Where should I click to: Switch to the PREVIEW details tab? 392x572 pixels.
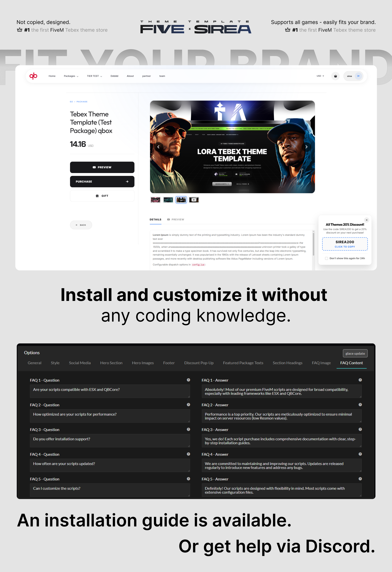point(176,220)
